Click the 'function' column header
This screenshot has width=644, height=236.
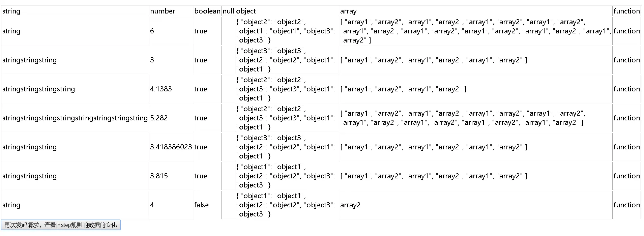pos(626,11)
